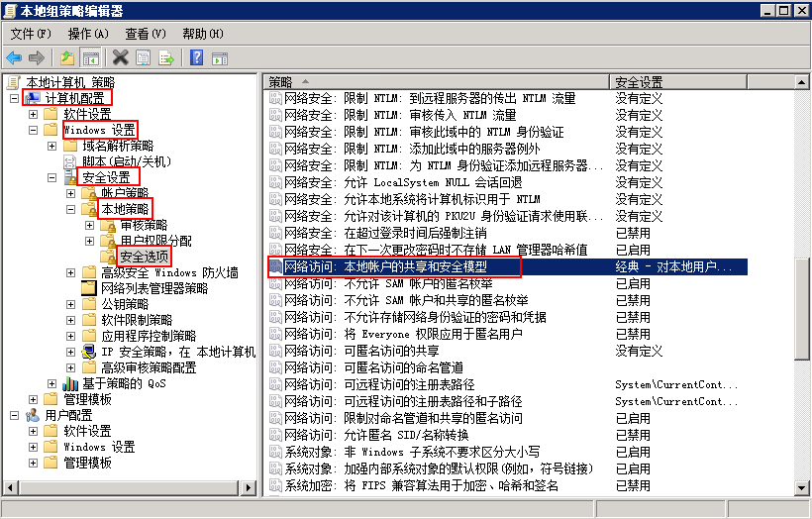
Task: Toggle the Show/Hide console tree icon
Action: click(x=90, y=58)
